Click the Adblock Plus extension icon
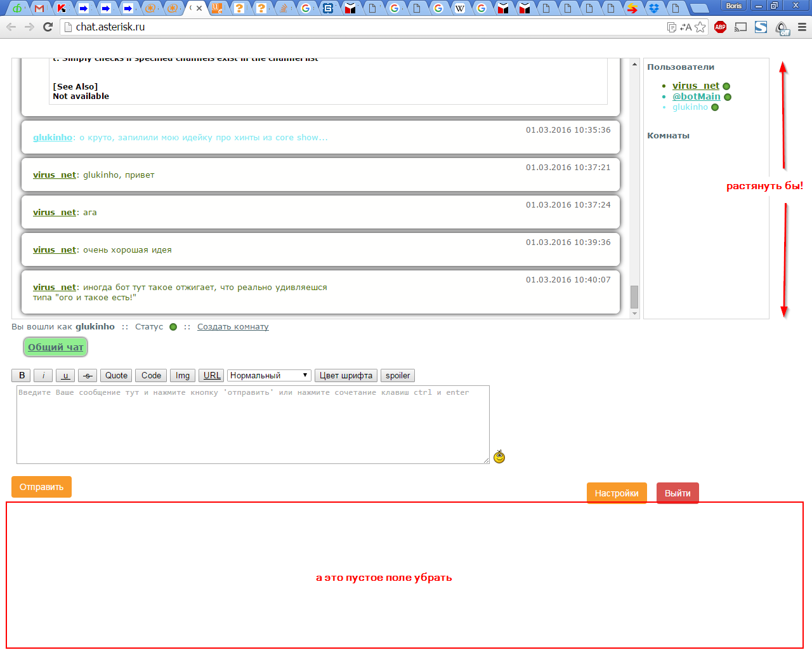Viewport: 812px width, 650px height. pos(720,27)
